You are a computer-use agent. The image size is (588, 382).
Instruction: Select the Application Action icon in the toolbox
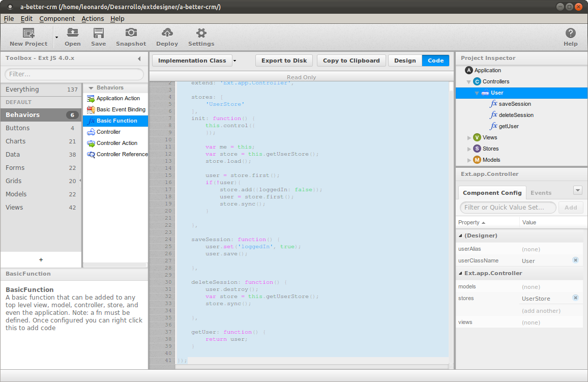pos(91,98)
